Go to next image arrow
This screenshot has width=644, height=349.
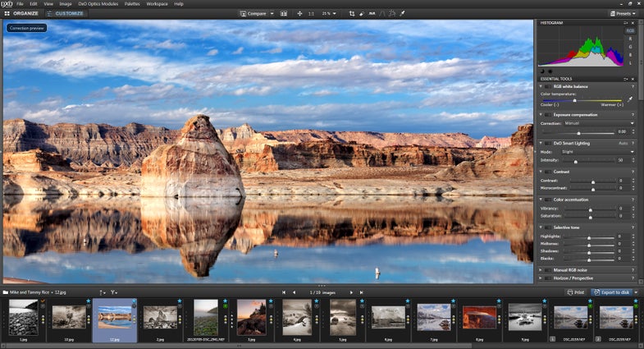coord(349,292)
